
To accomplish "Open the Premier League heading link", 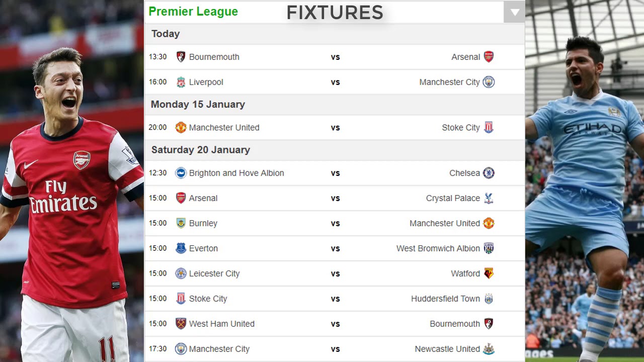I will [193, 12].
